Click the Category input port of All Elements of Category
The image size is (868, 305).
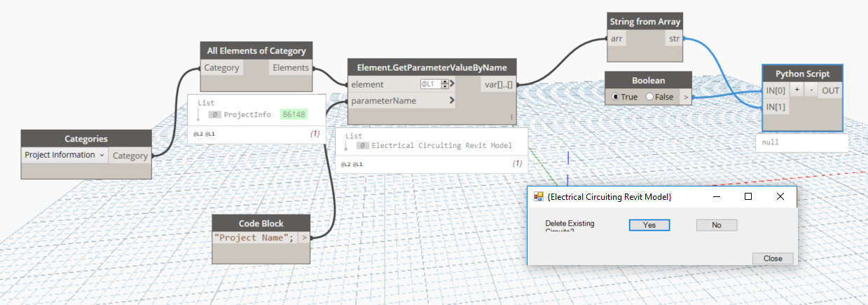coord(221,68)
